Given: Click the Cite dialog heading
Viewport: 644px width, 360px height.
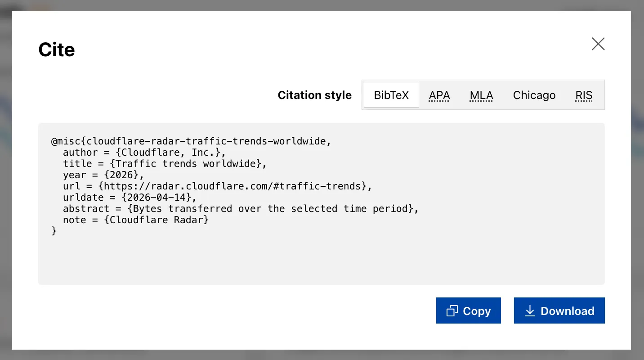Looking at the screenshot, I should tap(56, 49).
